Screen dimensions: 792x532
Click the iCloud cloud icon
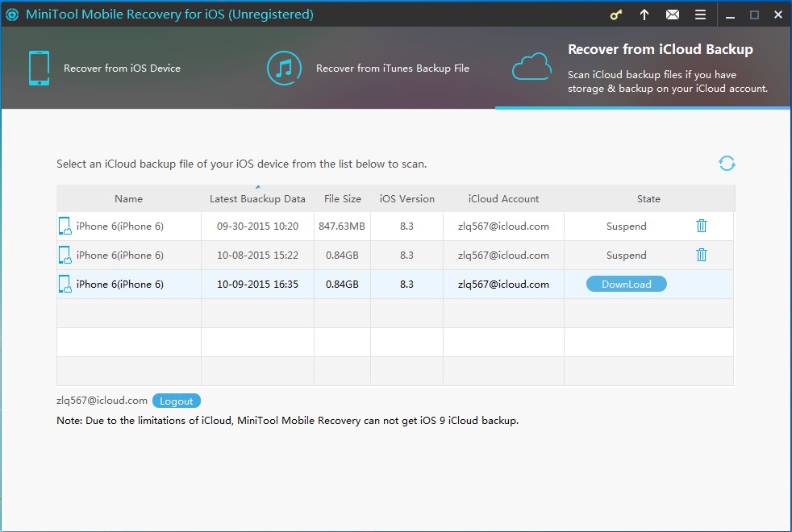pos(531,67)
